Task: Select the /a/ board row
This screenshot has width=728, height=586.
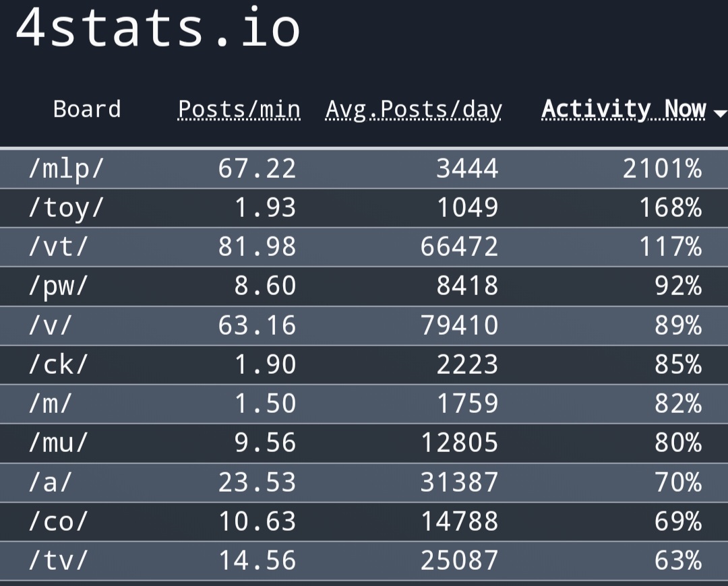Action: (x=364, y=482)
